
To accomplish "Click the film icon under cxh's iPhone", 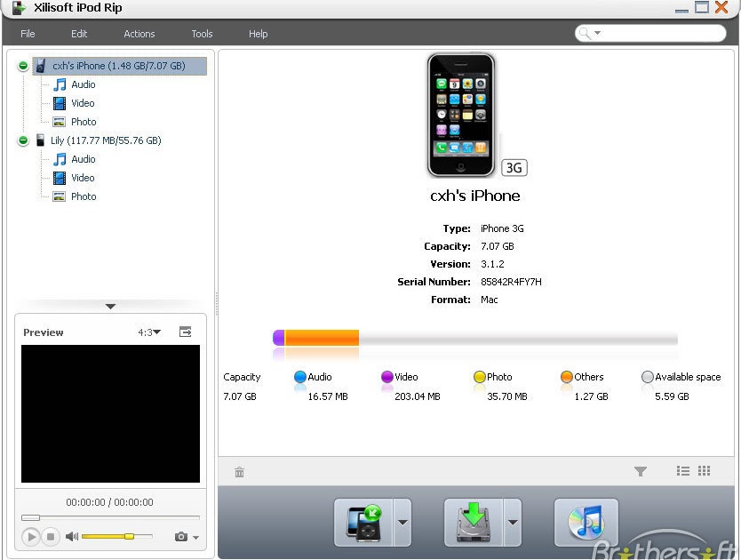I will (x=60, y=103).
